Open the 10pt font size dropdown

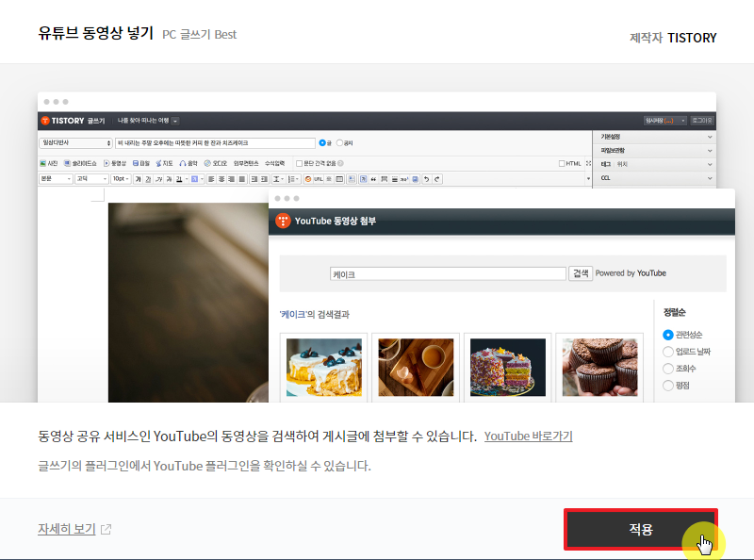point(121,179)
